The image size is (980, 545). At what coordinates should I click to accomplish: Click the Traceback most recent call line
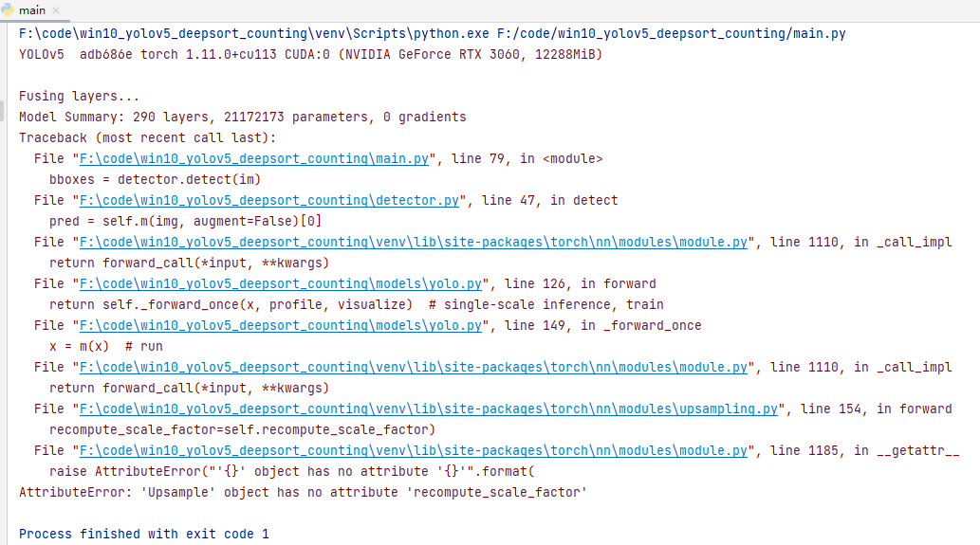pos(147,138)
